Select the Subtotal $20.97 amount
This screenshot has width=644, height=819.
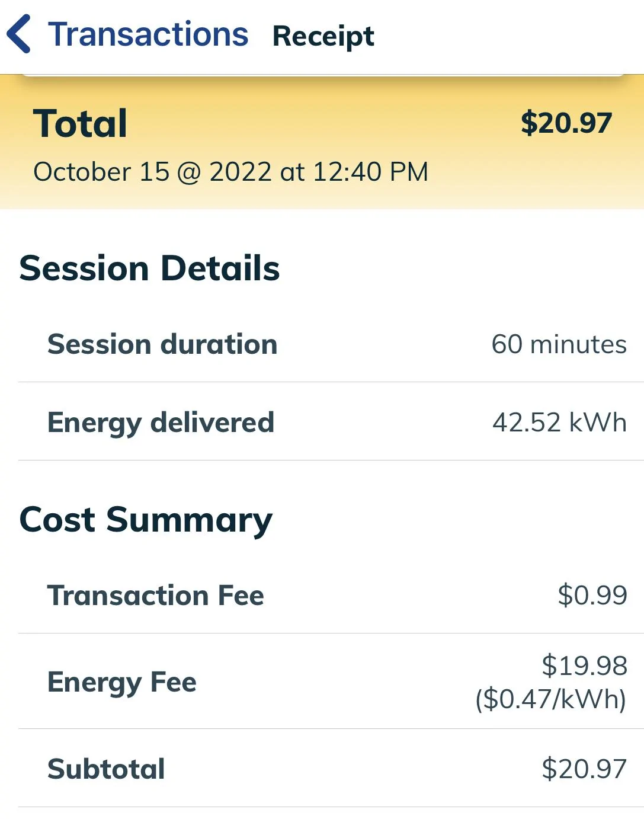coord(584,769)
